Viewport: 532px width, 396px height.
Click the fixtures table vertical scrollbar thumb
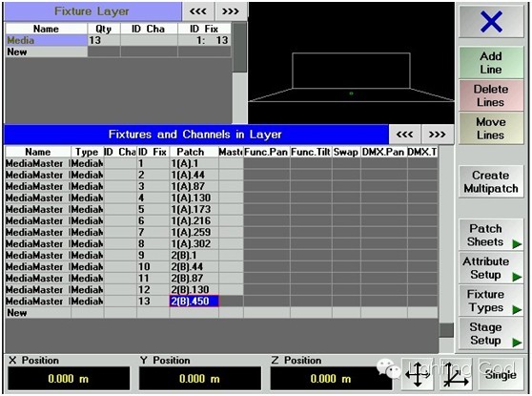[x=446, y=330]
